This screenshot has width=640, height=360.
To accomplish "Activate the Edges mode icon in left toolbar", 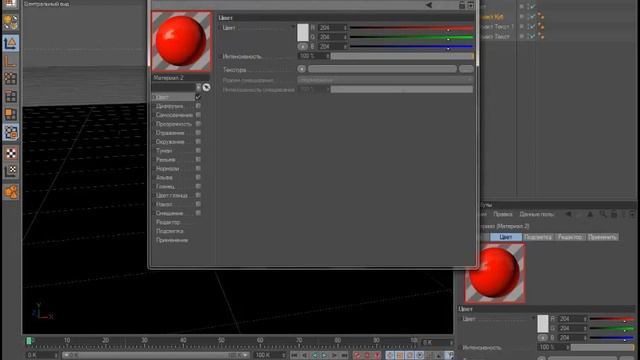I will point(10,96).
